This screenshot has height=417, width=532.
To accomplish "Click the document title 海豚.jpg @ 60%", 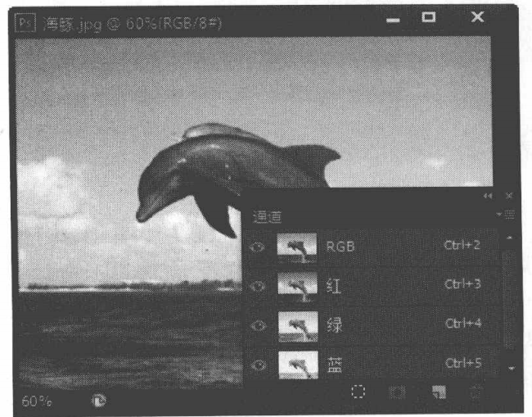I will point(133,24).
